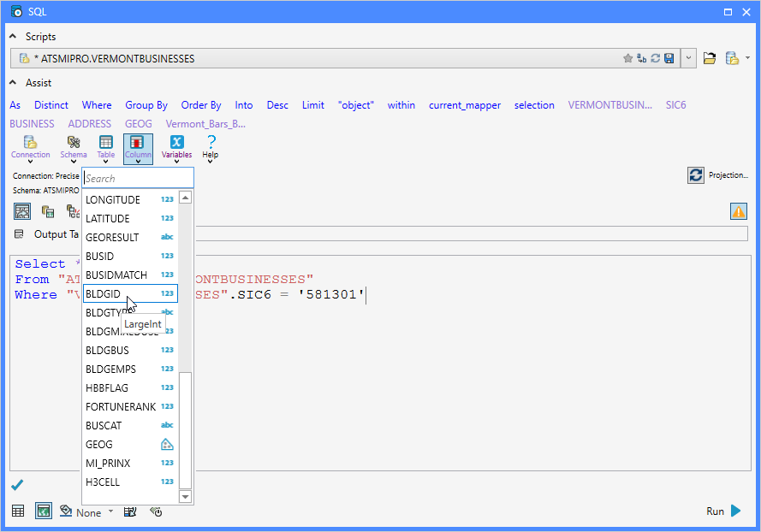Select the Distinct assist keyword
The height and width of the screenshot is (532, 761).
tap(51, 105)
